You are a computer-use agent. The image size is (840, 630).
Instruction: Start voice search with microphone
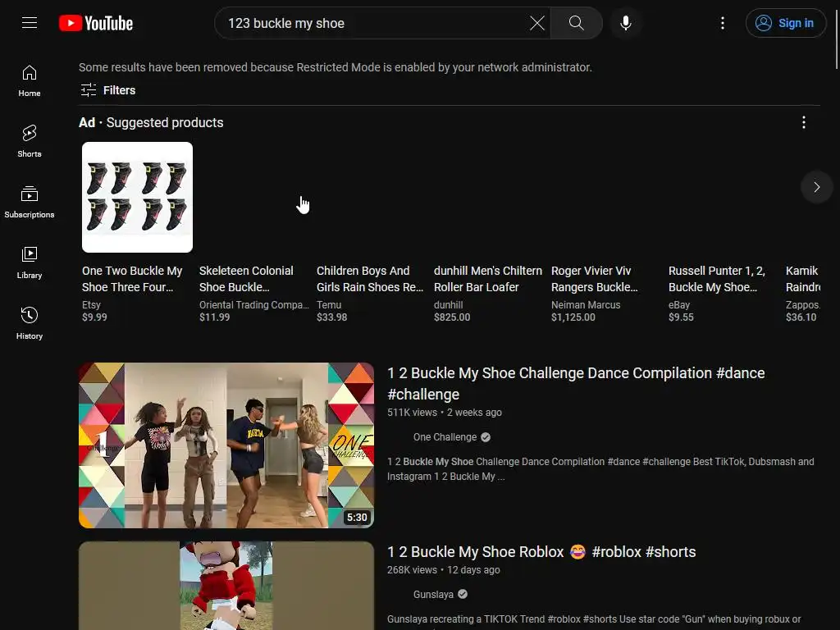tap(625, 23)
